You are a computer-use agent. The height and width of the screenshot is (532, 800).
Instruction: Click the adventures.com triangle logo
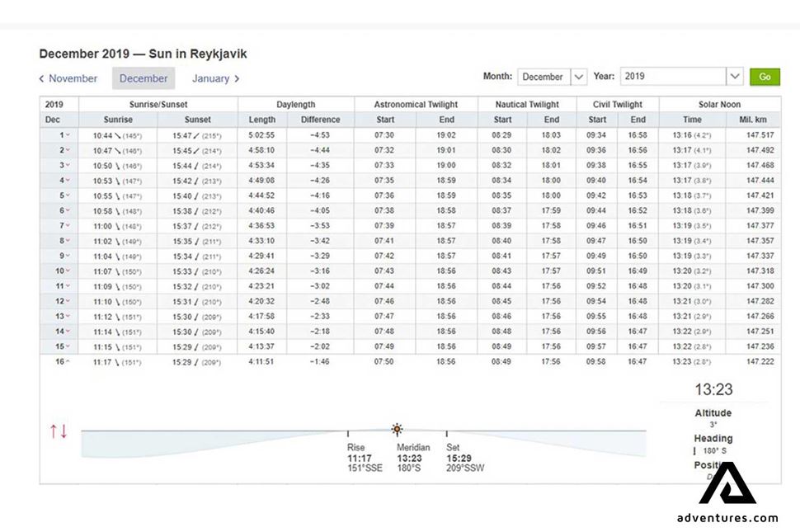pyautogui.click(x=726, y=491)
